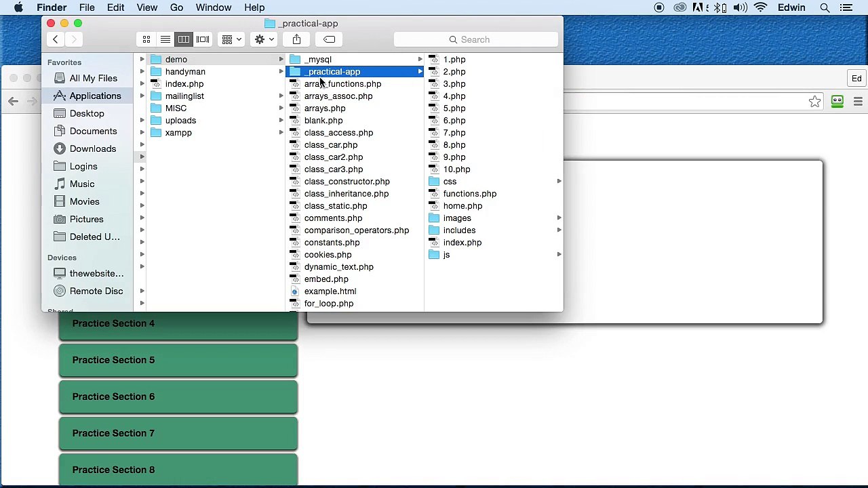Click Practice Section 4 button
This screenshot has height=488, width=868.
point(178,324)
